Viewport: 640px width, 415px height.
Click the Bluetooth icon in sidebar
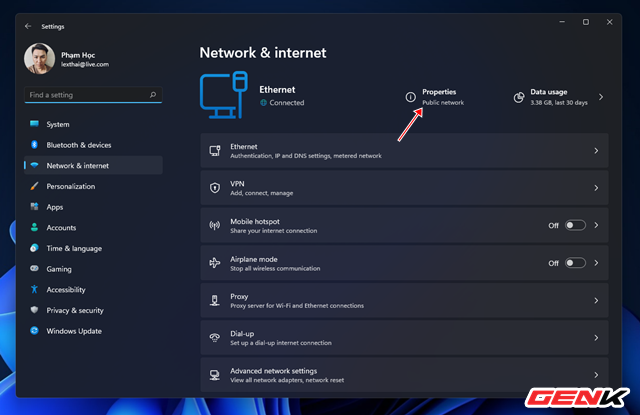(x=34, y=145)
